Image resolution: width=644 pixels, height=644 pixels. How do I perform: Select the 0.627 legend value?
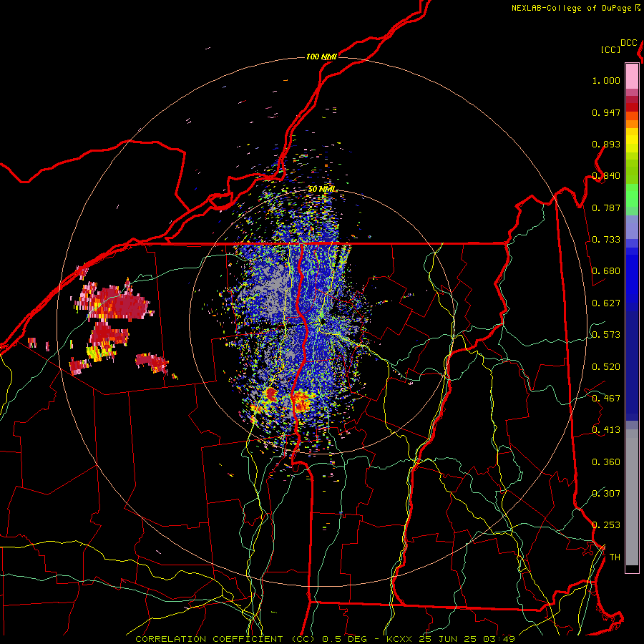(x=606, y=303)
